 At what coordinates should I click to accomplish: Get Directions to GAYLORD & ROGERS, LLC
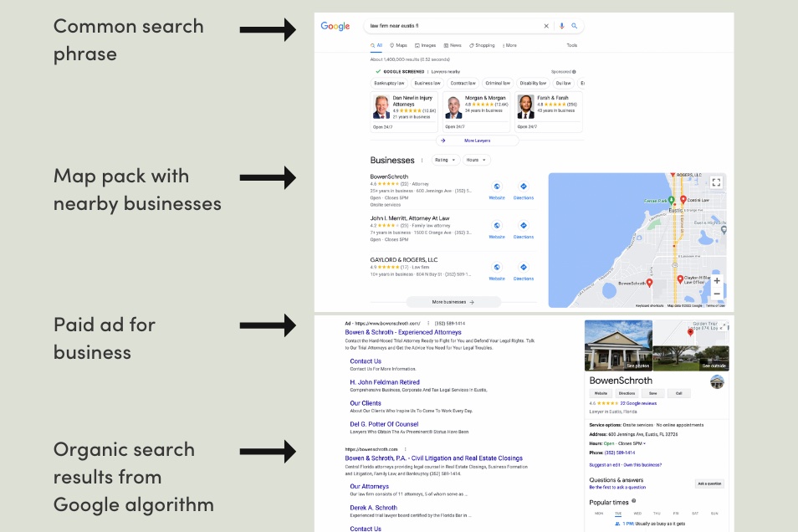pyautogui.click(x=523, y=268)
